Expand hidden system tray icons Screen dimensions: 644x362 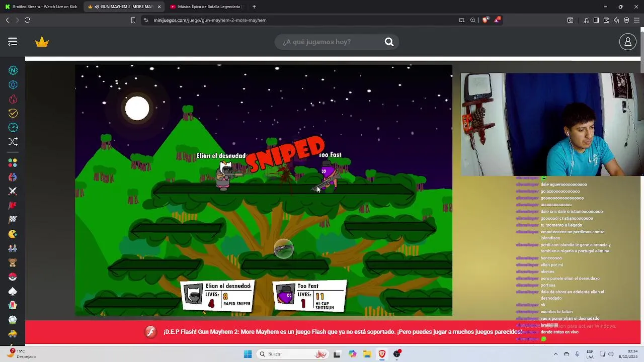tap(555, 354)
